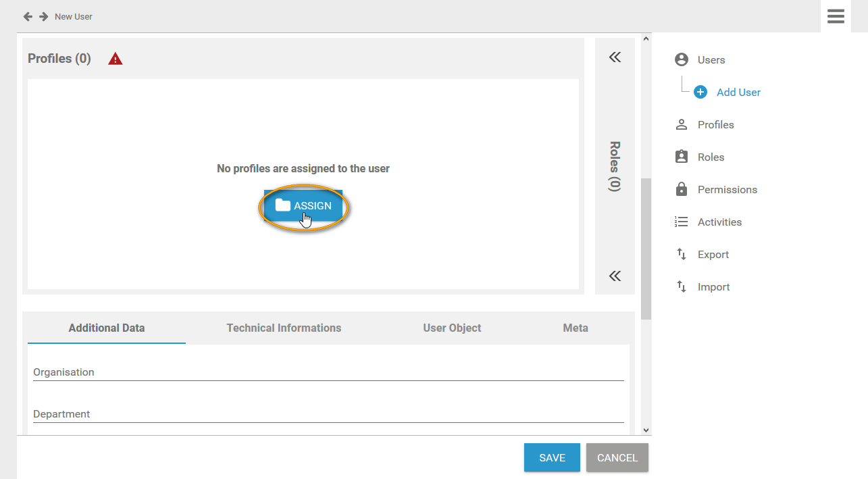Open the Roles badge icon in sidebar
Image resolution: width=868 pixels, height=479 pixels.
[x=681, y=157]
